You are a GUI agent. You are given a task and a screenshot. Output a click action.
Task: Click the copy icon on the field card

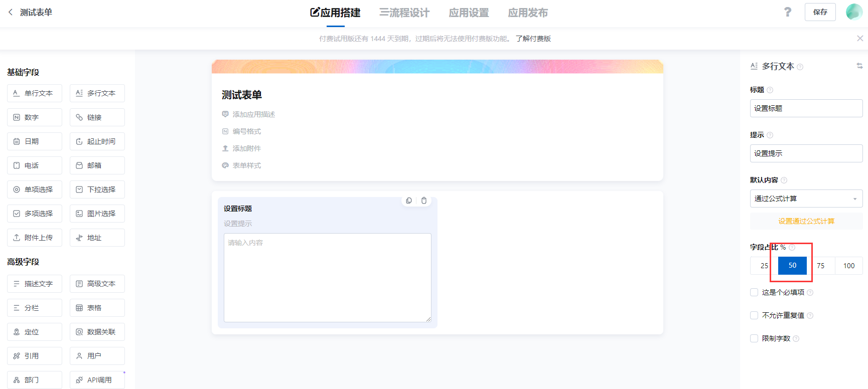[409, 201]
